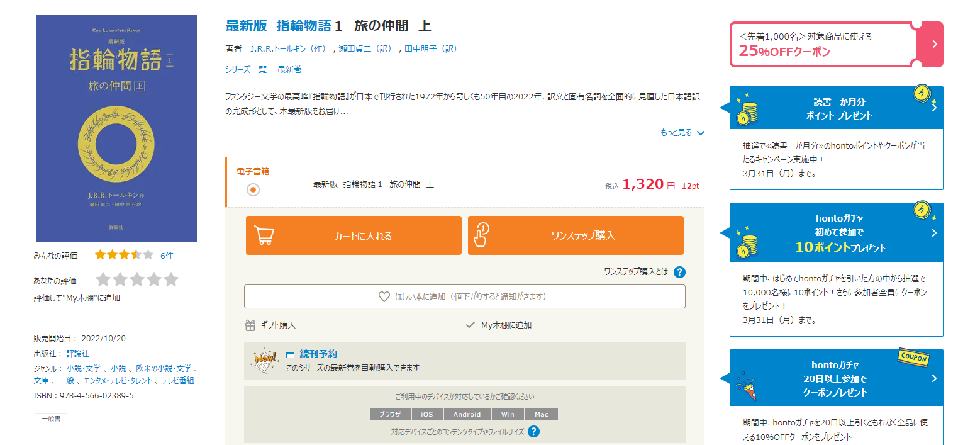Click the chevron on クーポンプレゼント banner
This screenshot has width=980, height=445.
point(934,378)
